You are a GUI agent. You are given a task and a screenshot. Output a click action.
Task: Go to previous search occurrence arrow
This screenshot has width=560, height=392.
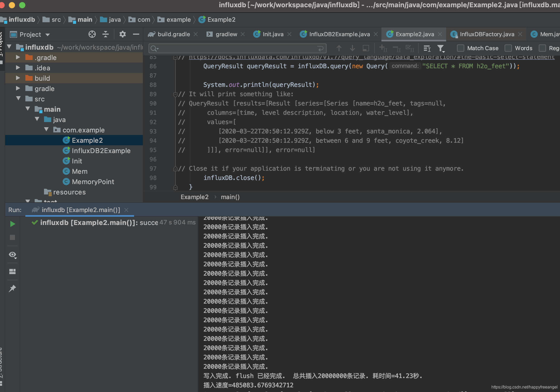click(339, 48)
